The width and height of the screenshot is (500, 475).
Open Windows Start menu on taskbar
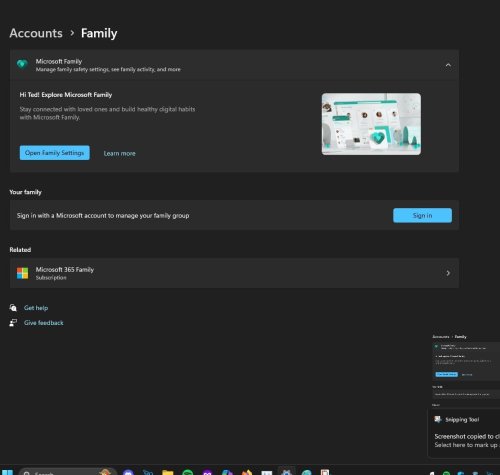(x=7, y=472)
